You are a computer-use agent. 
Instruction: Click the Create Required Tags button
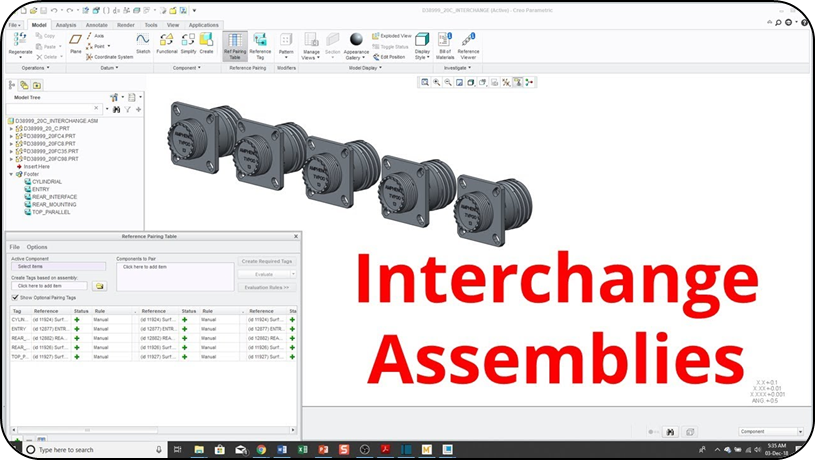[267, 261]
